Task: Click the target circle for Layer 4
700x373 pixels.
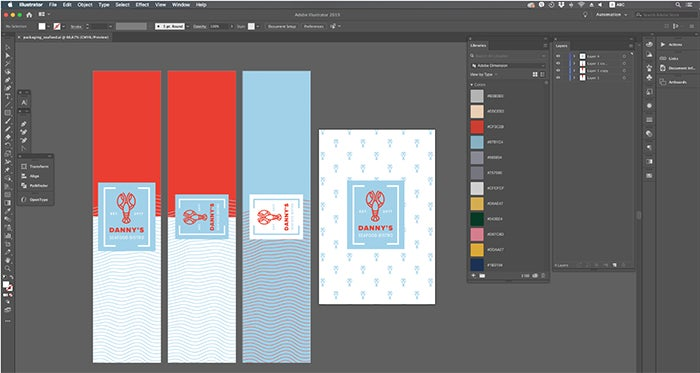Action: 624,56
